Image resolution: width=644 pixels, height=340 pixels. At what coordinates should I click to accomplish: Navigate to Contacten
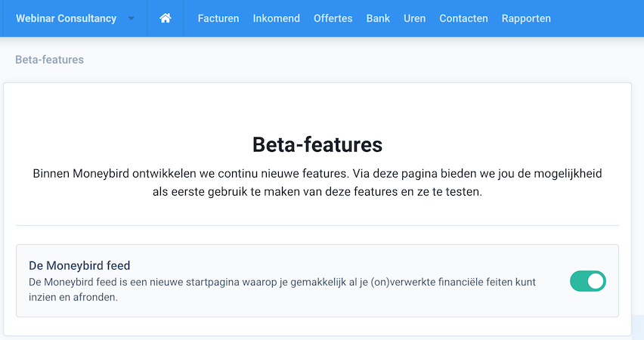tap(463, 18)
